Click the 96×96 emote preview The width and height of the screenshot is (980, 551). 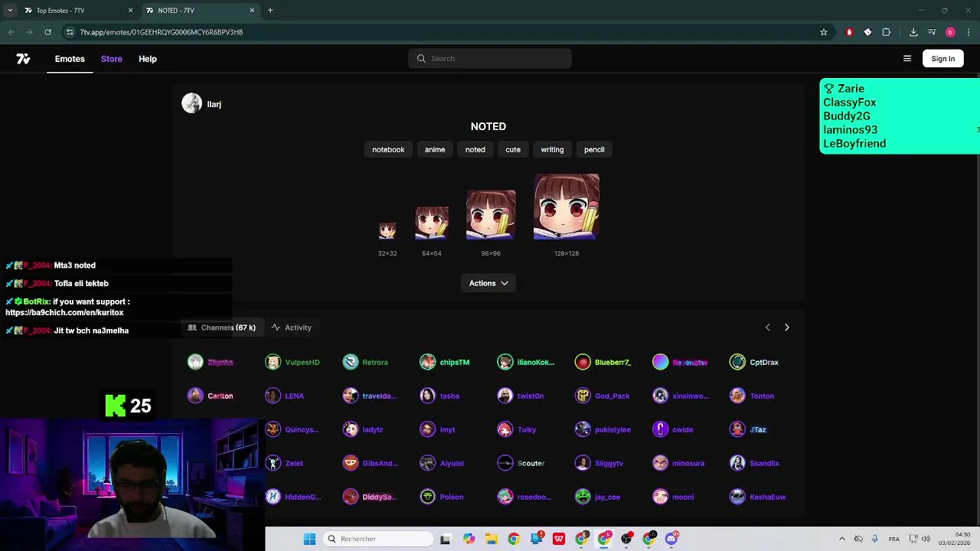(491, 215)
